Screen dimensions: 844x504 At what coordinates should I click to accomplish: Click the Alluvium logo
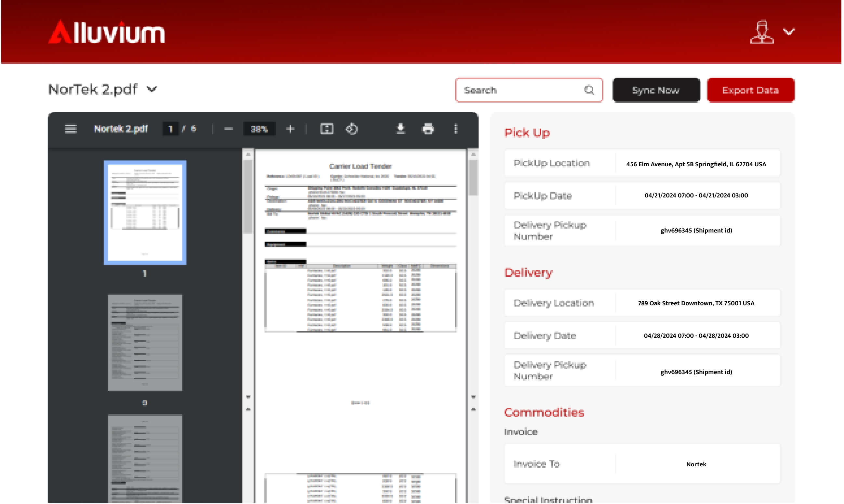[x=107, y=32]
